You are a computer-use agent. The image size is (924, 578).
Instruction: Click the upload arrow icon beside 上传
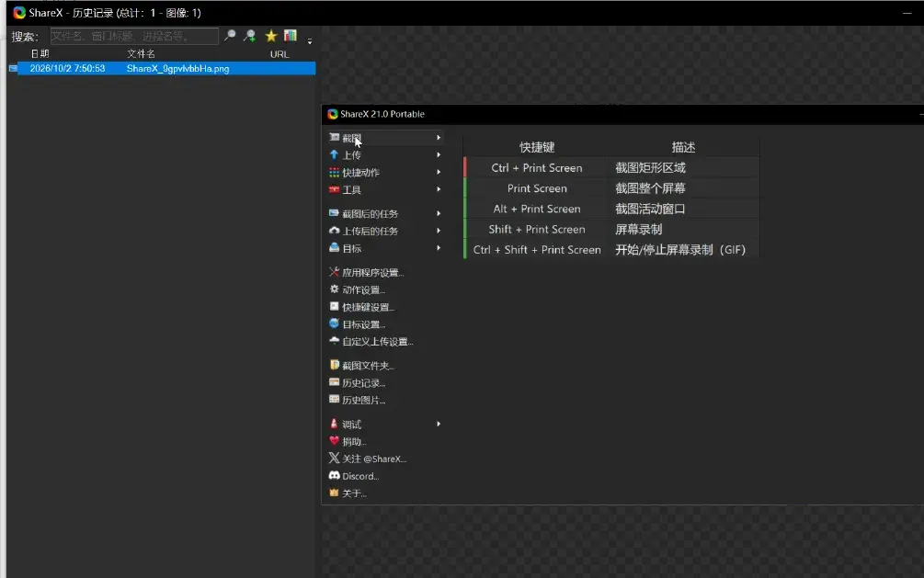point(334,154)
